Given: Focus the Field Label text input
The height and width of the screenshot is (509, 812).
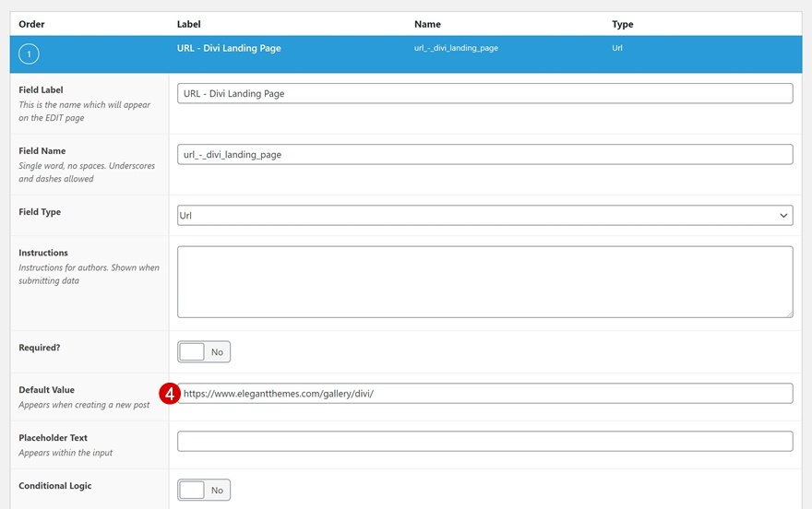Looking at the screenshot, I should (x=484, y=94).
